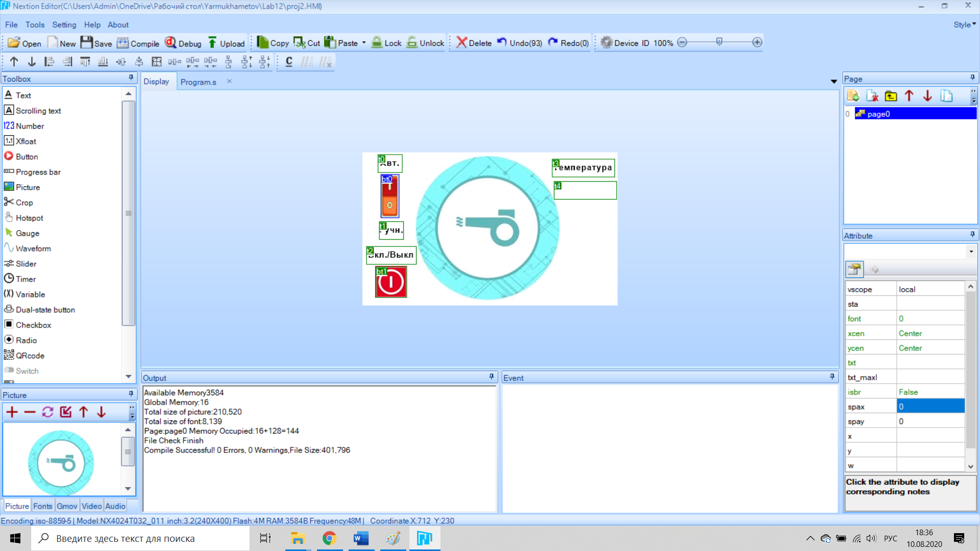Switch to the Program.s tab
Screen dimensions: 980x551
click(x=198, y=82)
